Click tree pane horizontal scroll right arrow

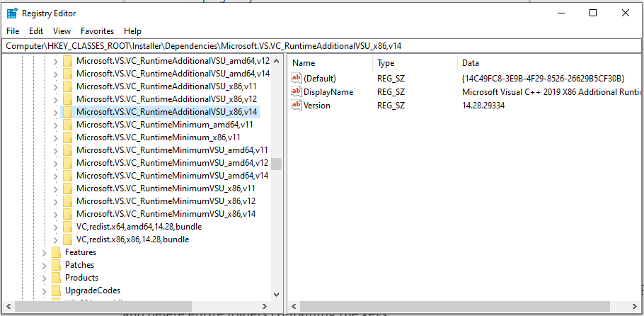265,306
